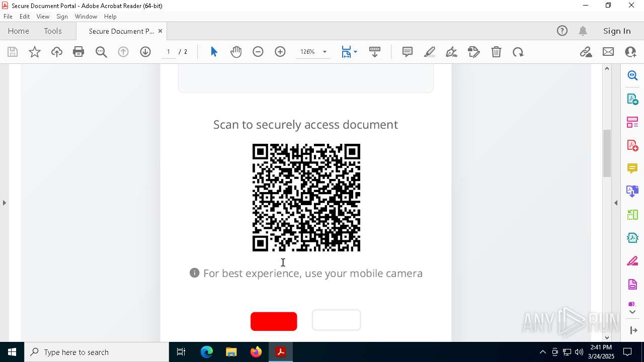Open Combine Files in the right pane
This screenshot has height=362, width=644.
(632, 192)
